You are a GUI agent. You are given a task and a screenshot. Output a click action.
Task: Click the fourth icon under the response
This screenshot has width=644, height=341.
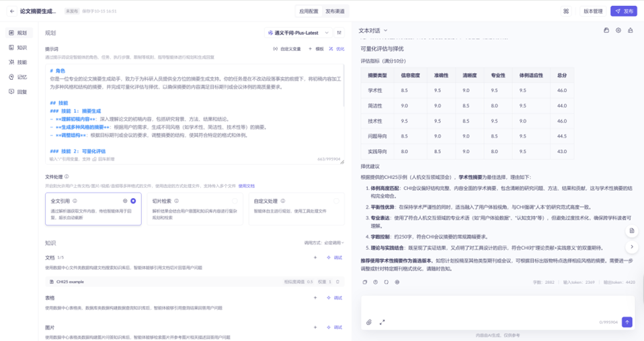click(397, 283)
